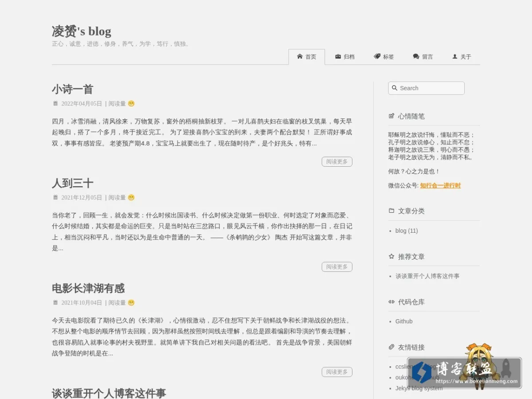Open the post titled 电影长津湖有感
Screen dimensions: 532x399
click(x=88, y=288)
